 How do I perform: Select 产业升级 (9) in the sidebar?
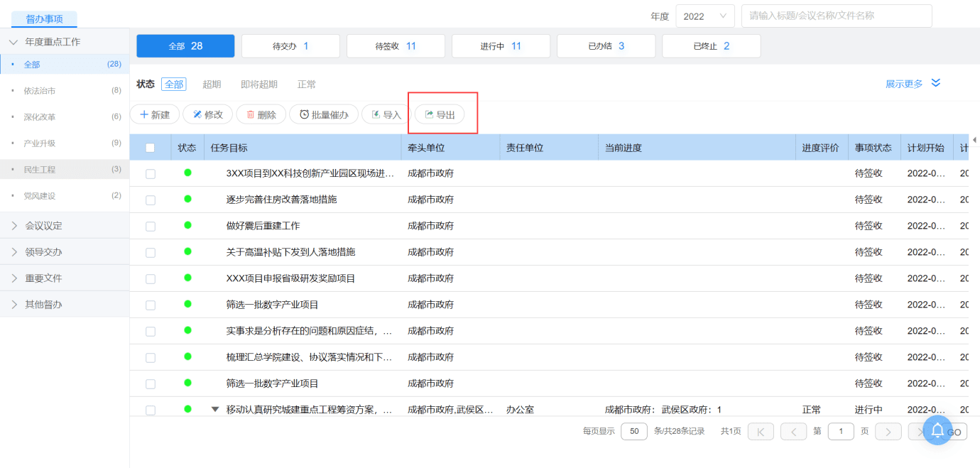coord(65,143)
